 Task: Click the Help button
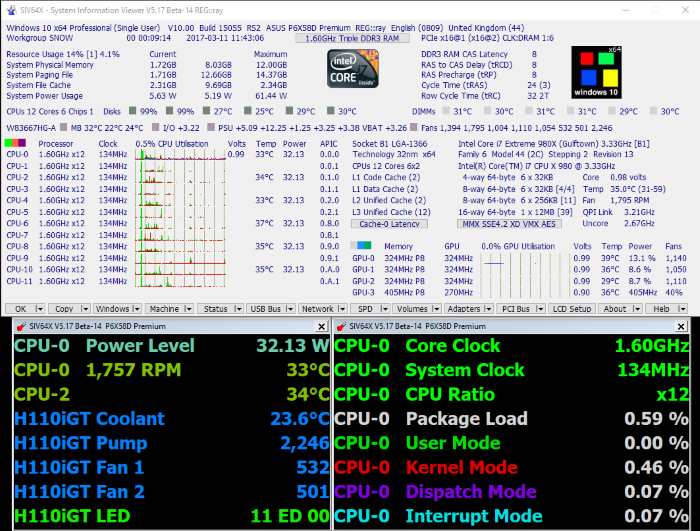tap(661, 309)
